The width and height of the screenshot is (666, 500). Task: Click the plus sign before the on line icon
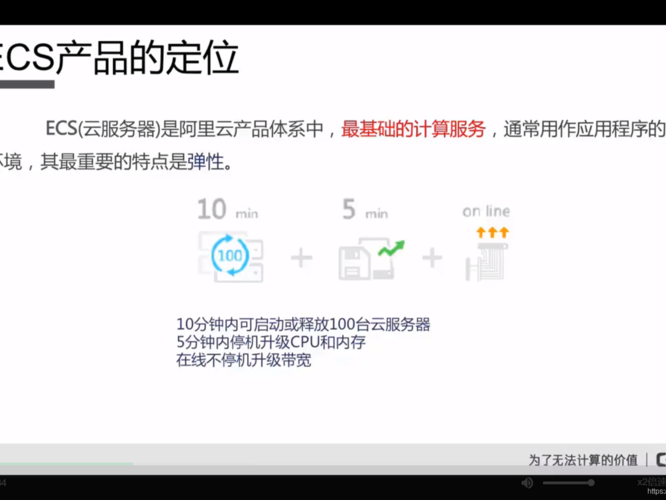[432, 258]
